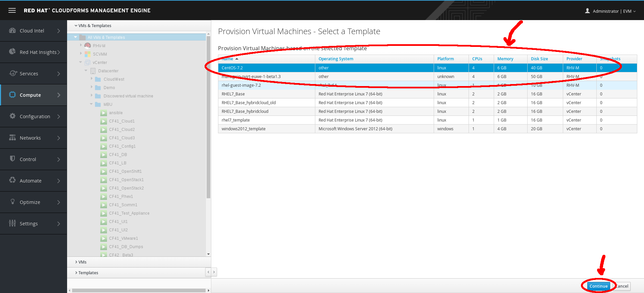Click the Services icon in sidebar
This screenshot has height=293, width=644.
click(x=13, y=73)
